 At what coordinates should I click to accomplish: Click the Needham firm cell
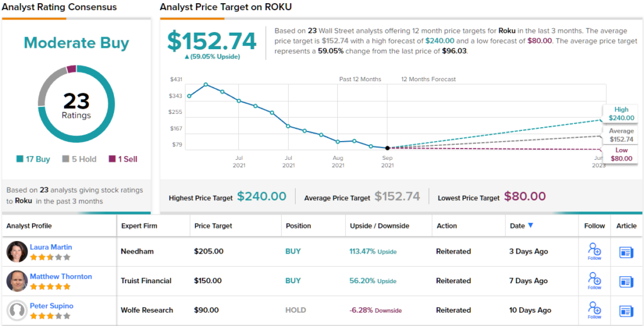tap(136, 251)
